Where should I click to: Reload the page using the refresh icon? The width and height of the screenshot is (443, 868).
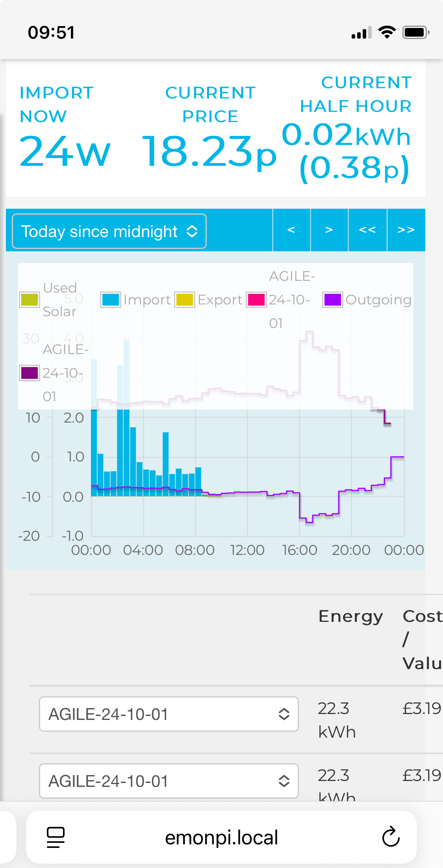(x=391, y=837)
